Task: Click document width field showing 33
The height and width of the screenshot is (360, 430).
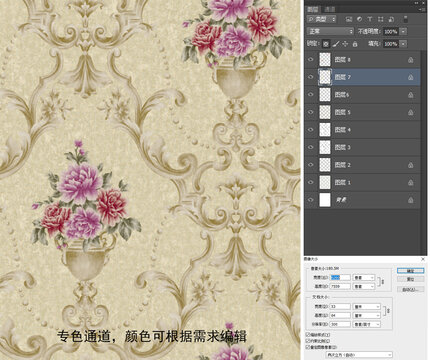Action: (340, 306)
